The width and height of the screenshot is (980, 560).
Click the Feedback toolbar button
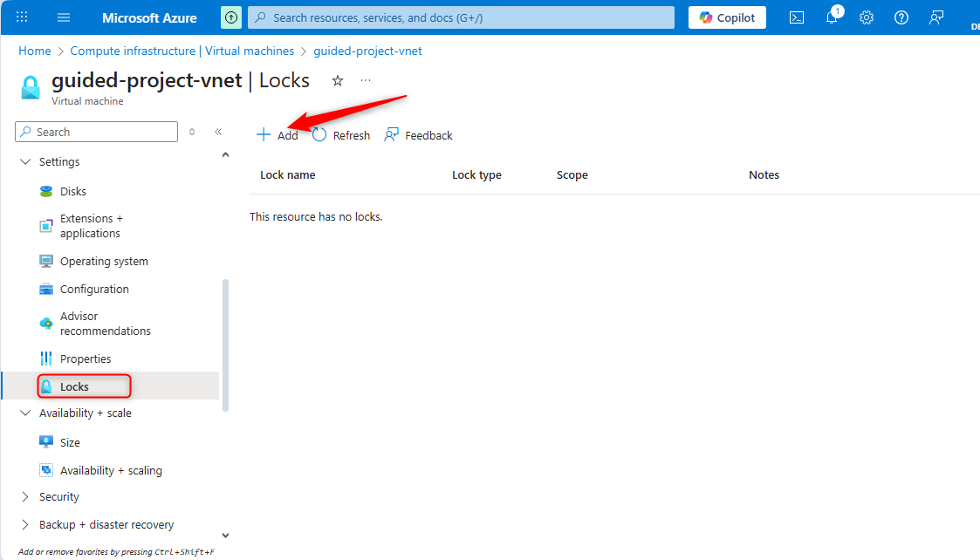[x=418, y=135]
